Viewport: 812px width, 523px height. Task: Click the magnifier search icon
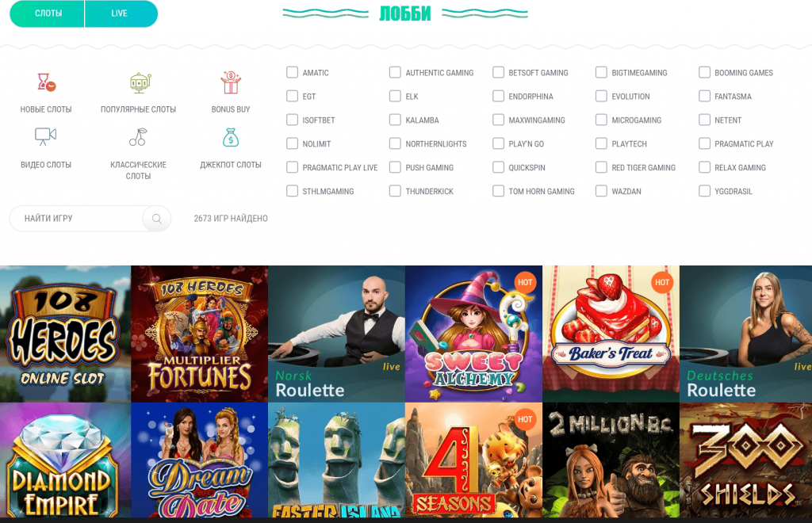tap(156, 218)
